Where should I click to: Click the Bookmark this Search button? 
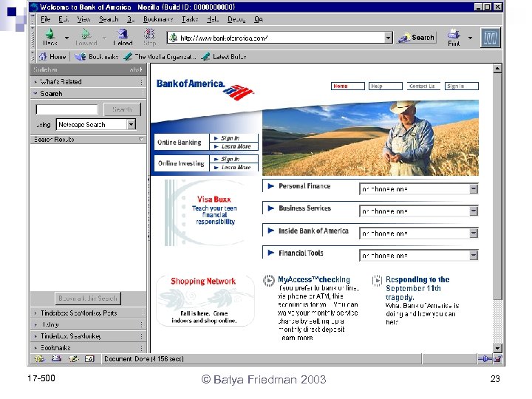tap(88, 299)
